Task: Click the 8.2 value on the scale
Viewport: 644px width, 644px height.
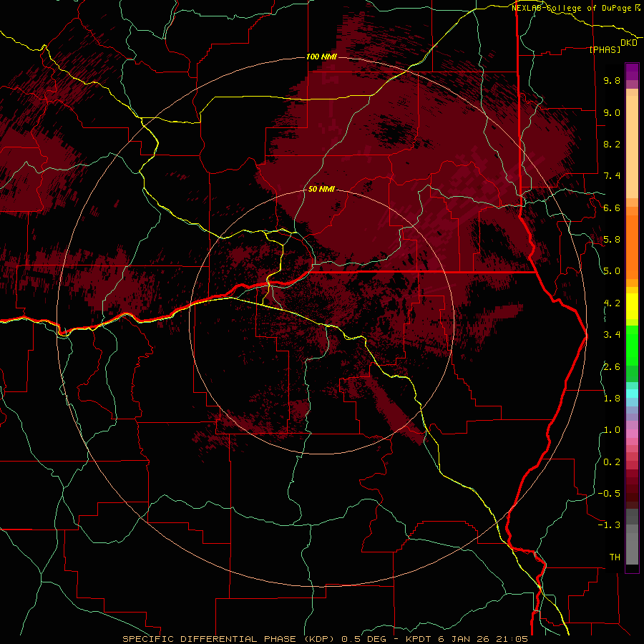Action: tap(612, 144)
